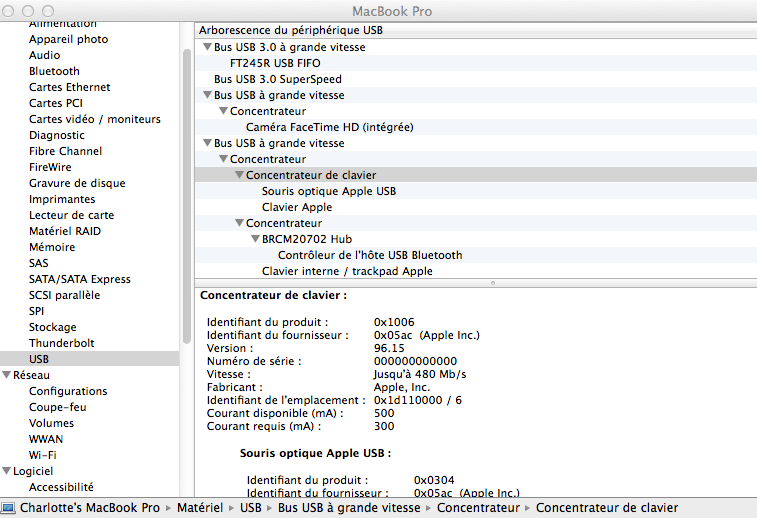The width and height of the screenshot is (757, 518).
Task: Click Matériel in the bottom path bar
Action: pos(201,508)
